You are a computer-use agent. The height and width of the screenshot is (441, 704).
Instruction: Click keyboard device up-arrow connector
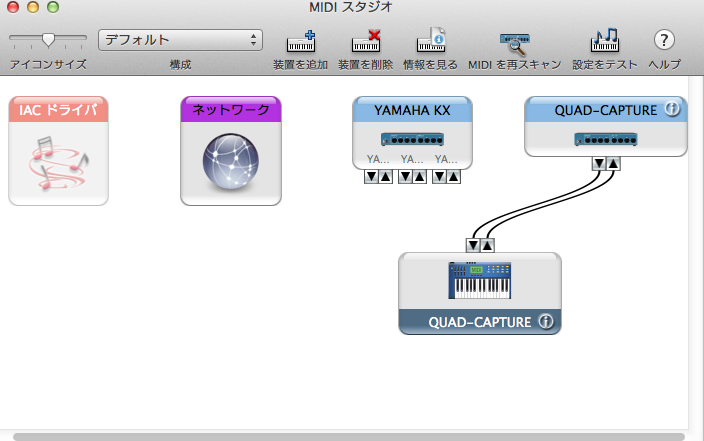pos(488,245)
